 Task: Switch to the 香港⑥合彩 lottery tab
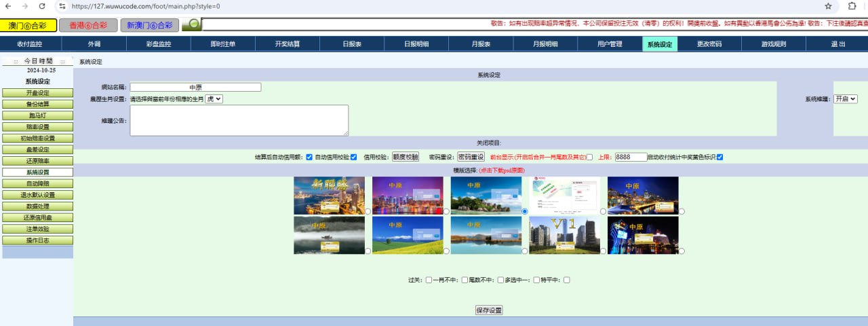87,25
